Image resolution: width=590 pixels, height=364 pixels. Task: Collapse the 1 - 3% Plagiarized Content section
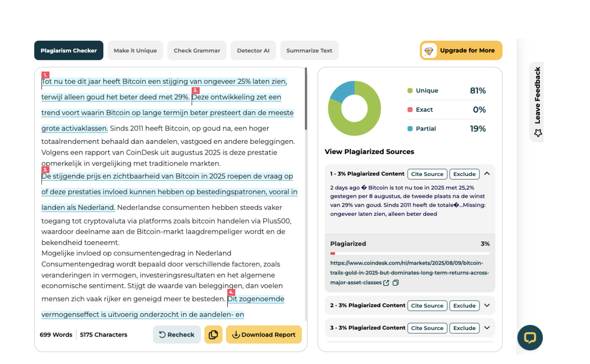[x=487, y=173]
